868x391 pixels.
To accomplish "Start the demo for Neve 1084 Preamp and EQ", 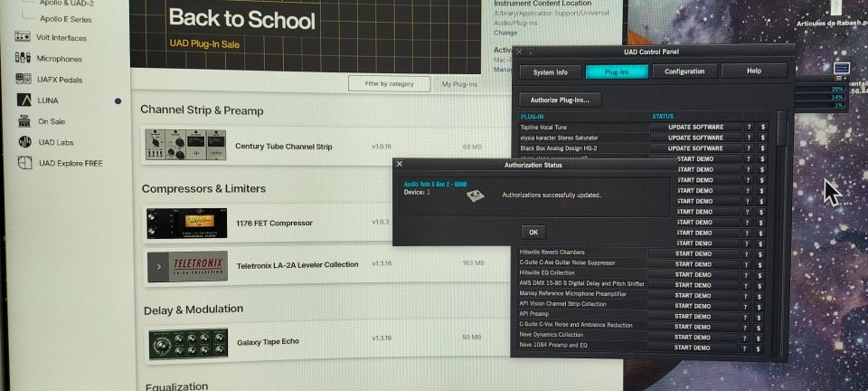I will 692,348.
